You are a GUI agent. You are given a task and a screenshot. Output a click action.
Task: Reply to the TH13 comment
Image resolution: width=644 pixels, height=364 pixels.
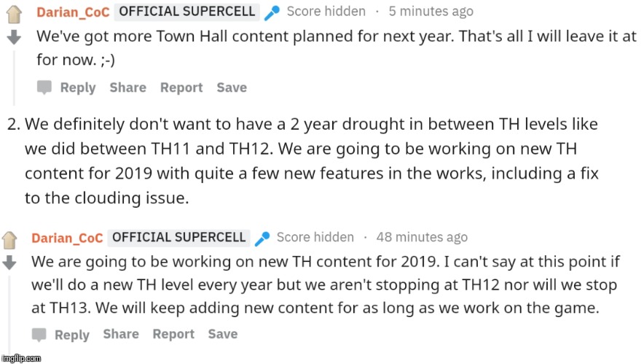[x=72, y=335]
